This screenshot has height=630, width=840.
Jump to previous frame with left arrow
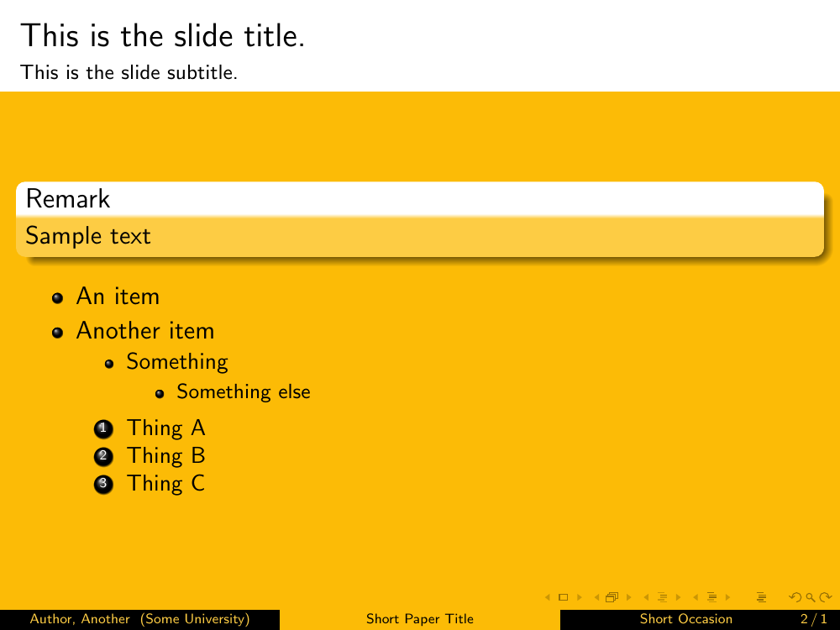pyautogui.click(x=596, y=598)
